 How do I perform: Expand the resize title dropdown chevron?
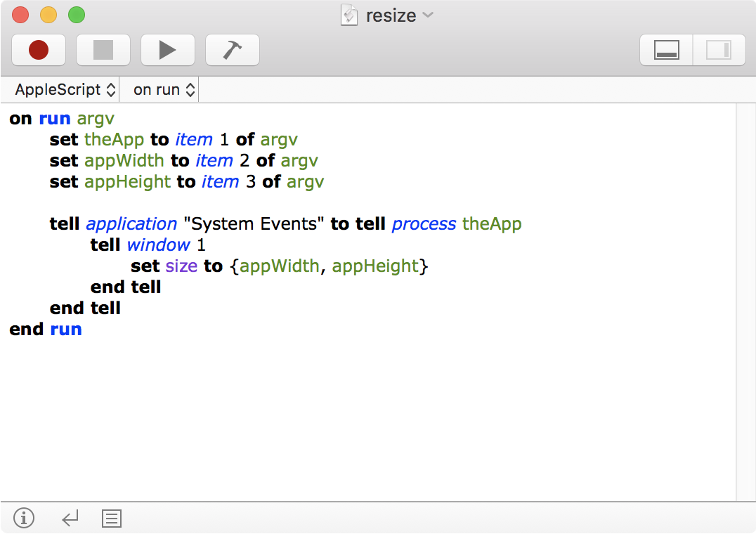click(427, 15)
